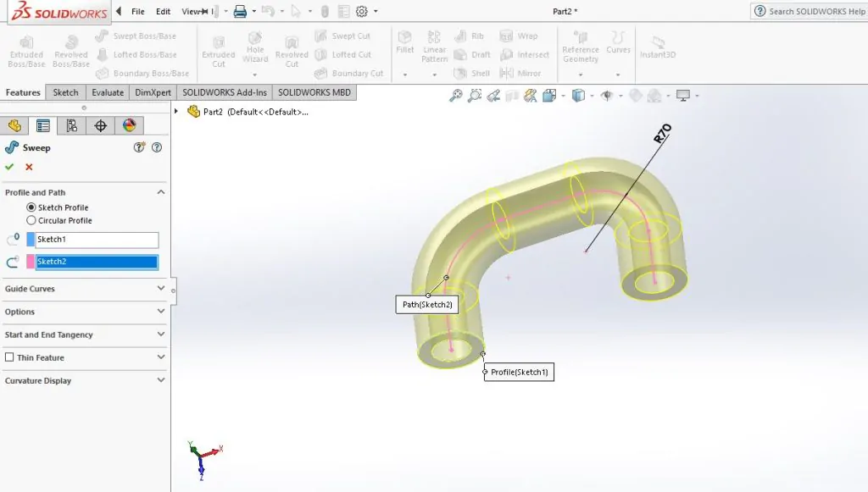The image size is (868, 492).
Task: Cancel the Sweep with the red X
Action: (x=29, y=167)
